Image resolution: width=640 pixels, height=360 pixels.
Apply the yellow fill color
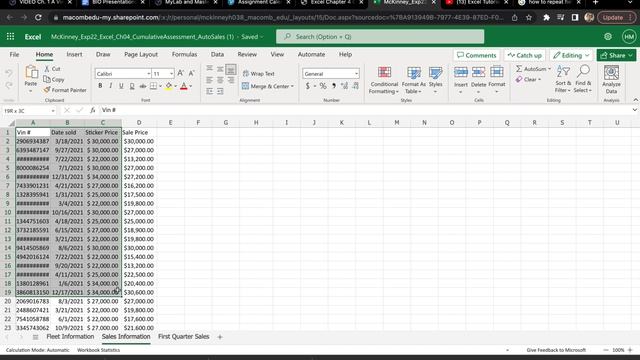[x=169, y=86]
